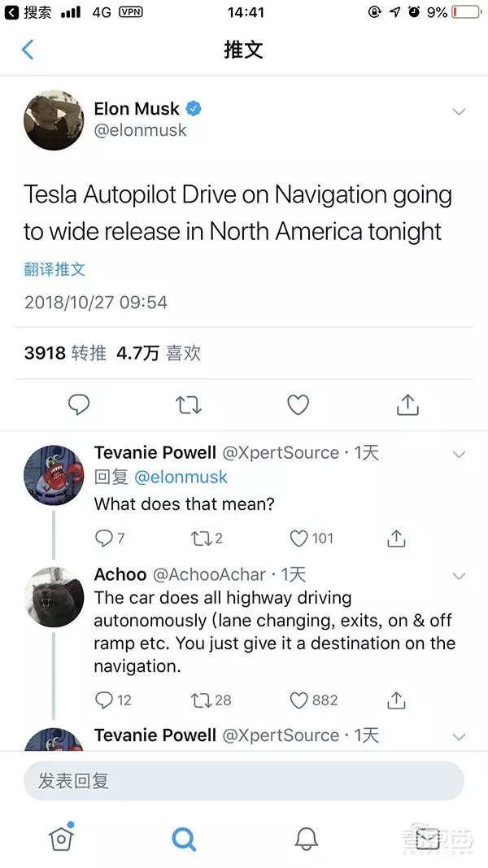Screen dimensions: 488x868
Task: Share the main tweet
Action: pos(407,404)
